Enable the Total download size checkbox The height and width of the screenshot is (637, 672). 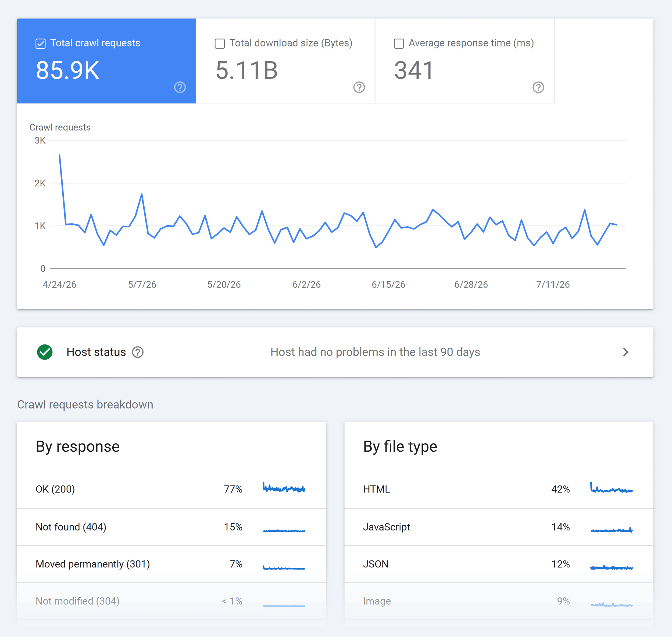point(220,44)
